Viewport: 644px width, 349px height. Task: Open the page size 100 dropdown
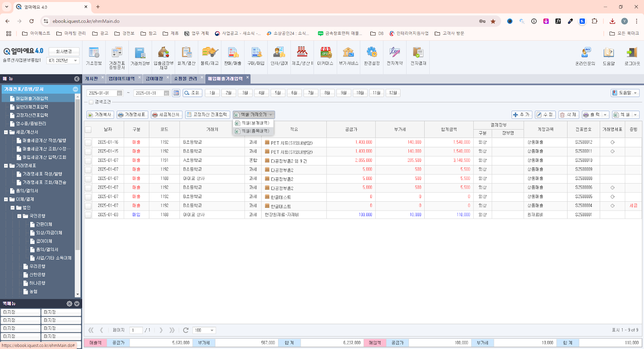pyautogui.click(x=204, y=330)
